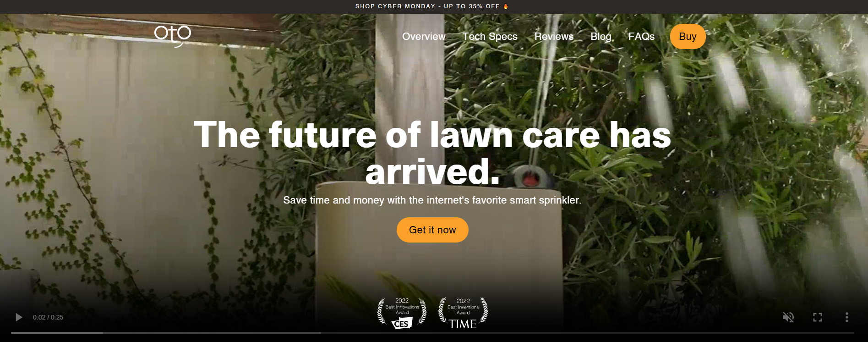Click the CES Best Innovations Award badge

click(402, 313)
